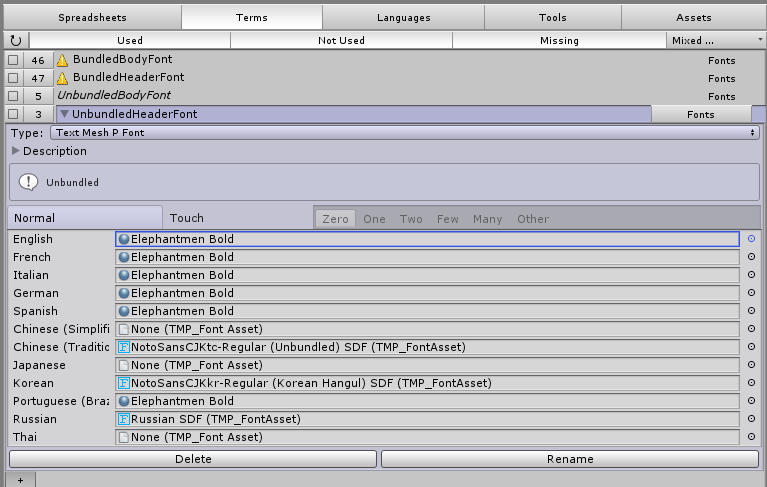767x487 pixels.
Task: Click the French Elephantmen Bold font field
Action: point(427,257)
